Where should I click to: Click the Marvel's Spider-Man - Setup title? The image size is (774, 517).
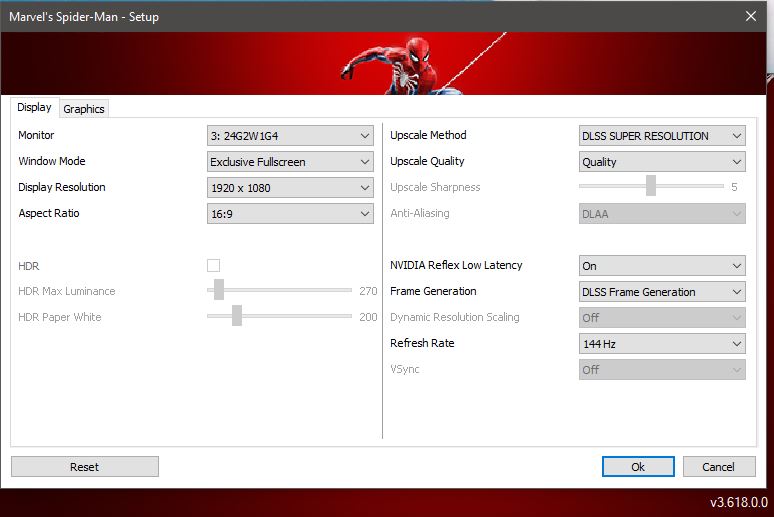(84, 17)
